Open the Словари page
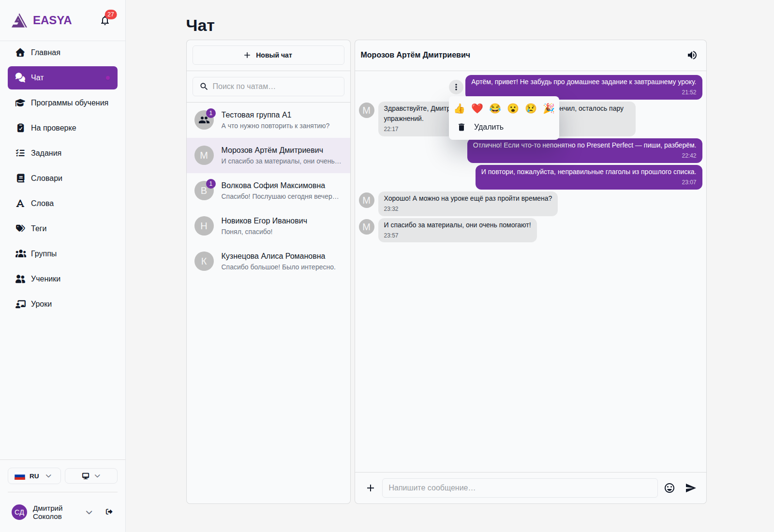The image size is (774, 532). [x=62, y=178]
